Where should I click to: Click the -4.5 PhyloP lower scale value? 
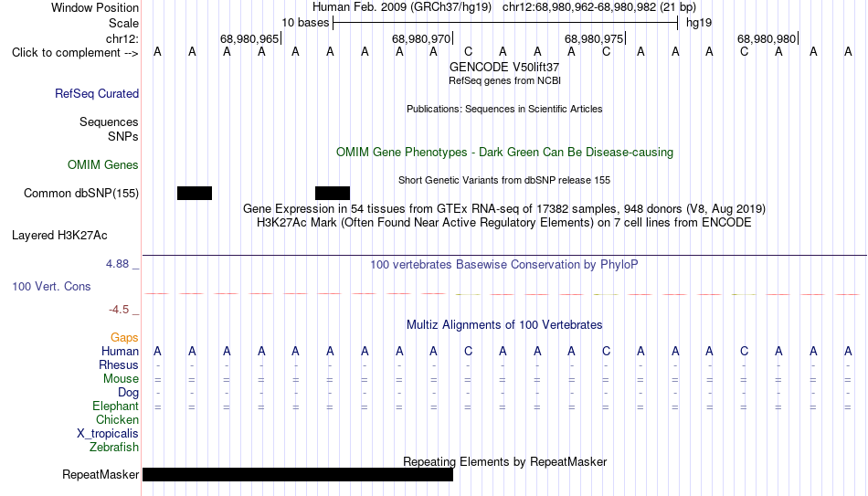click(x=119, y=310)
